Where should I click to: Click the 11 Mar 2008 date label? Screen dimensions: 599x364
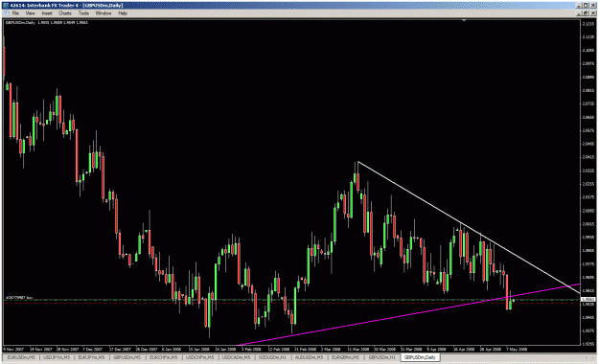tap(358, 349)
